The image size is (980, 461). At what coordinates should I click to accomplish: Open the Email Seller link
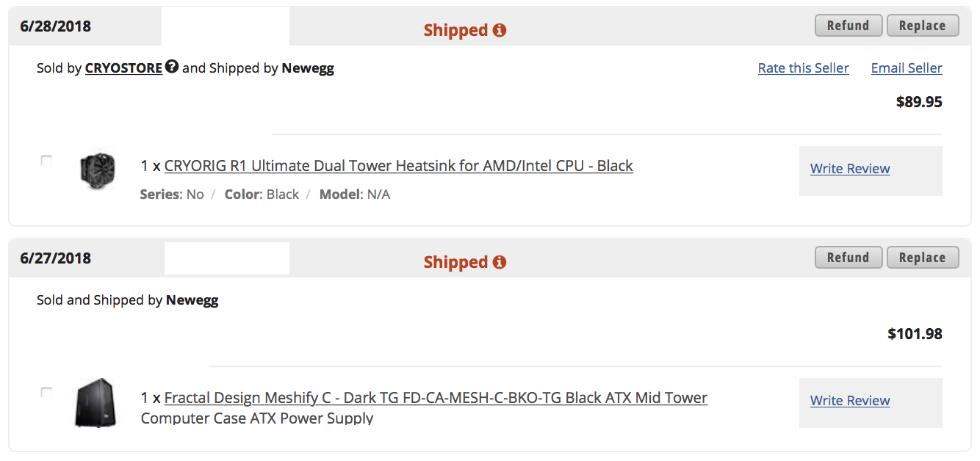907,68
